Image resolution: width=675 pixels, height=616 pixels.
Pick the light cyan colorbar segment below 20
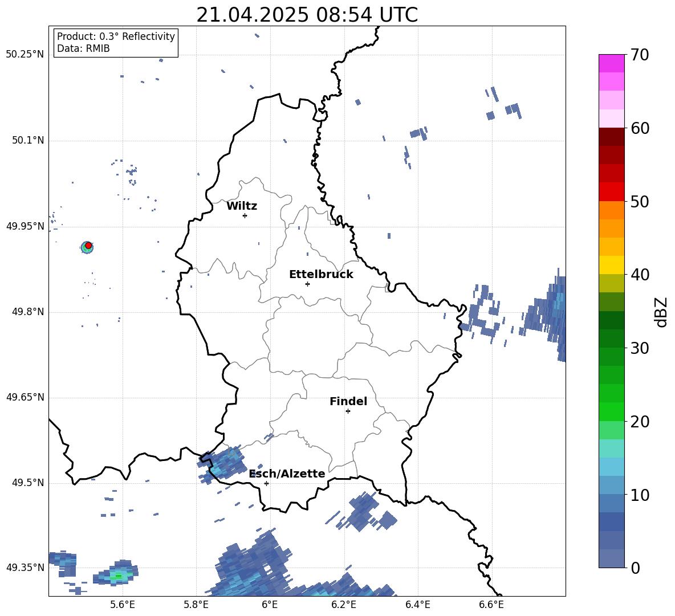611,448
